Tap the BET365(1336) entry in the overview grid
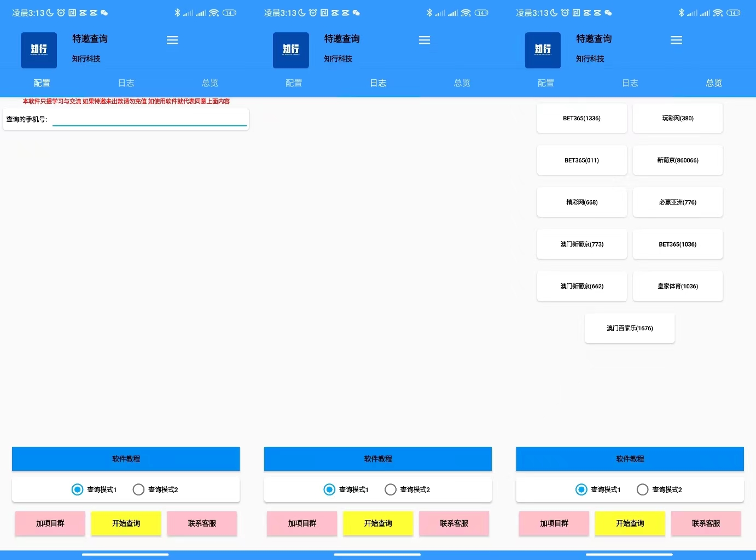756x560 pixels. pos(581,118)
